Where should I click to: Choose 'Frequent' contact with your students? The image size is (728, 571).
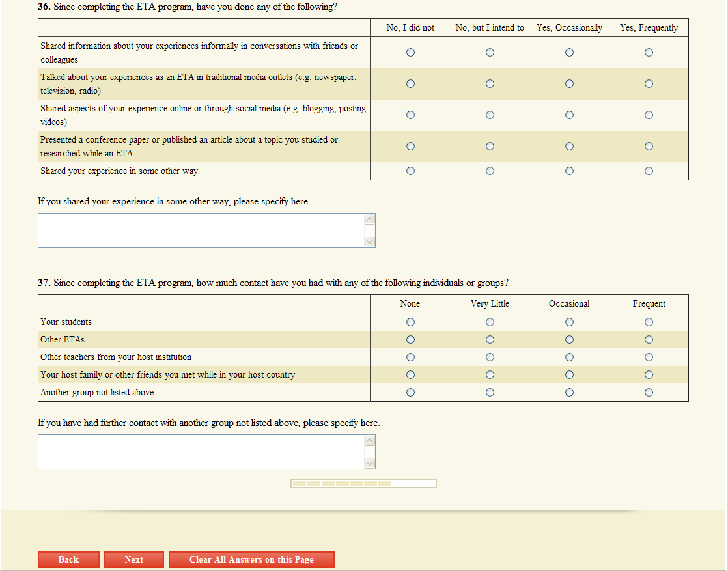[x=649, y=322]
